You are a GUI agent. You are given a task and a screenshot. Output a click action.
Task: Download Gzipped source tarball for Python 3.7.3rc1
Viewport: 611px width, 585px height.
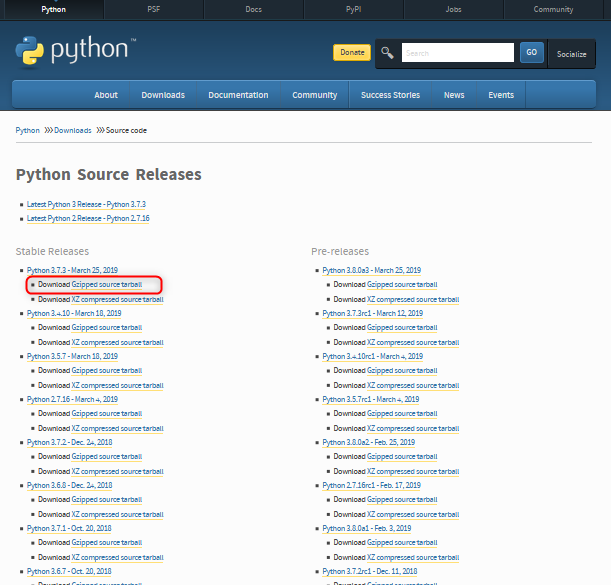pos(402,328)
